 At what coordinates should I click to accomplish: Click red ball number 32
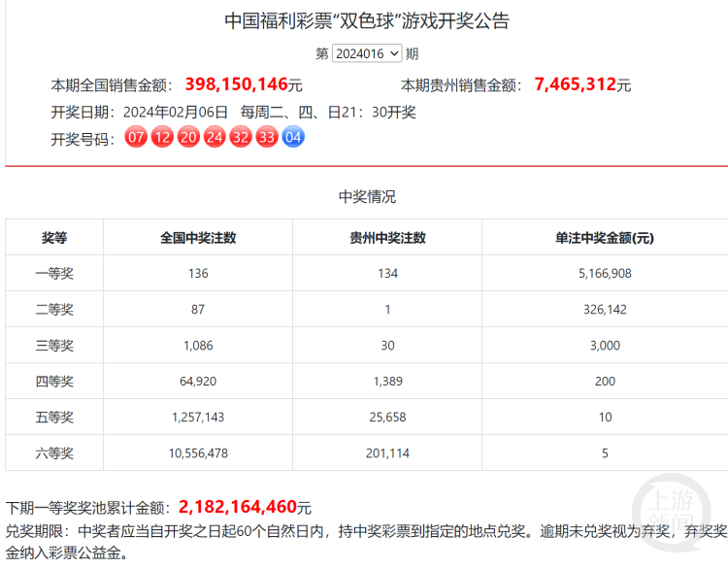[x=241, y=137]
